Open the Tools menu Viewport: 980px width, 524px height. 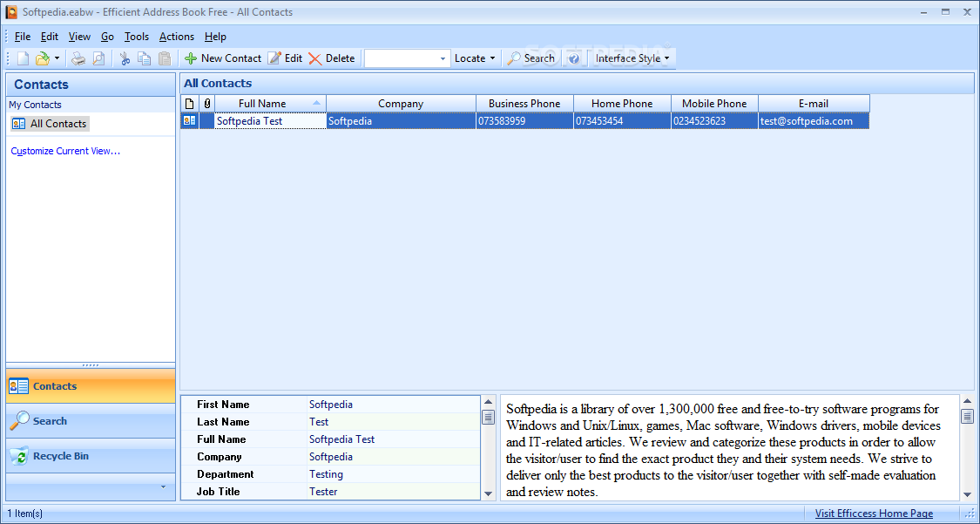(x=136, y=37)
